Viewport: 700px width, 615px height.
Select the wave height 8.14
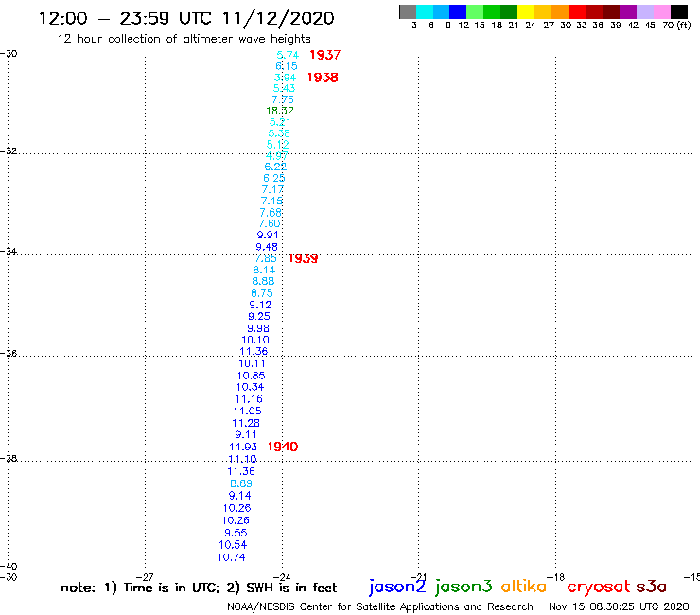264,270
